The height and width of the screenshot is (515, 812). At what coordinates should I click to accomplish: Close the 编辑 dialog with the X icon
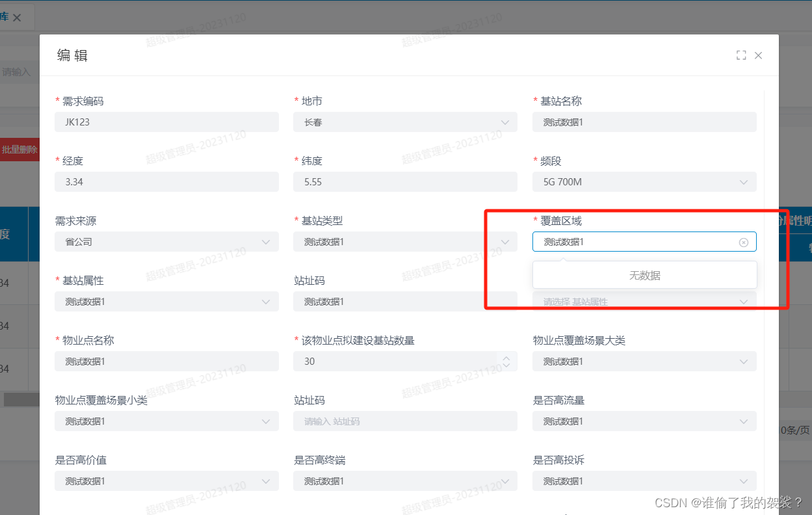[758, 55]
